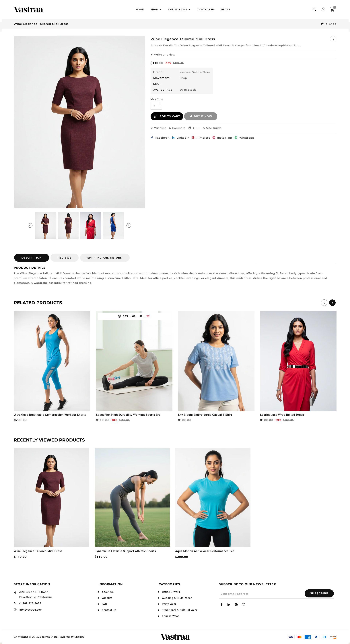Share product on Pinterest
This screenshot has width=350, height=644.
[201, 138]
